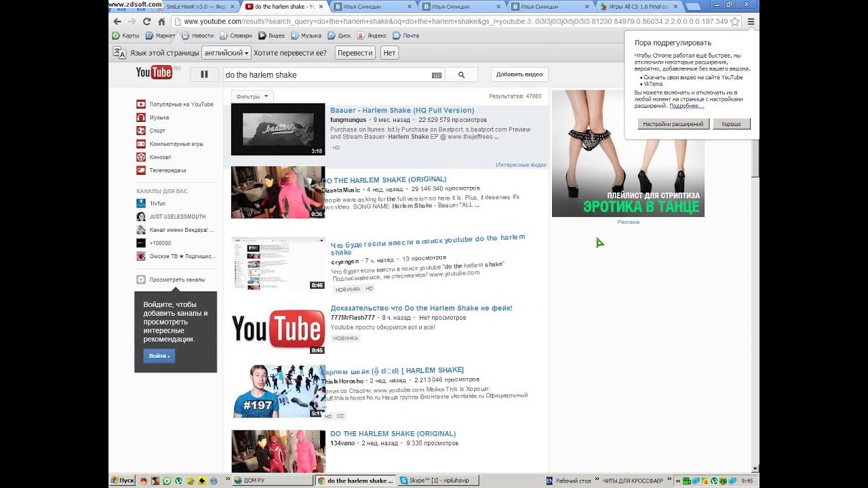This screenshot has height=488, width=868.
Task: Open the английский language dropdown
Action: pos(226,53)
